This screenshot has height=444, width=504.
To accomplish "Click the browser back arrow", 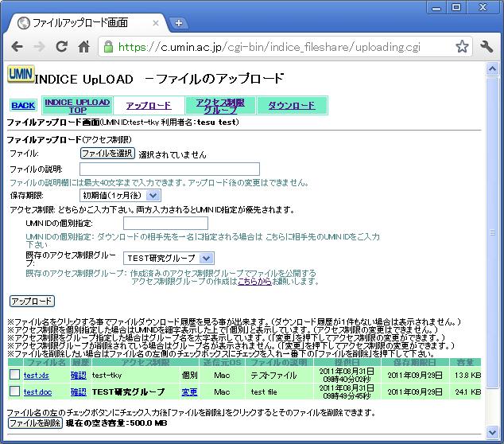I will pyautogui.click(x=17, y=47).
